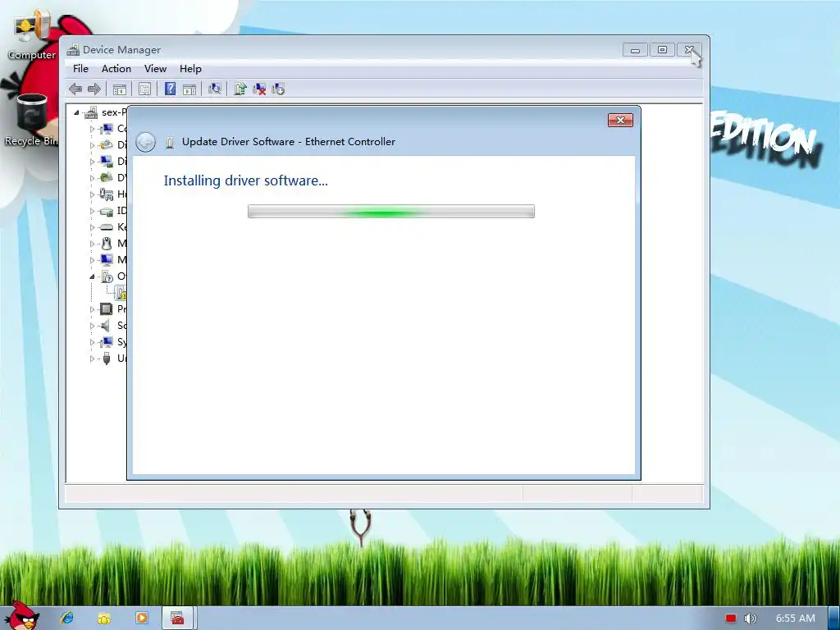Click the Device Manager window title
The height and width of the screenshot is (630, 840).
click(x=121, y=50)
